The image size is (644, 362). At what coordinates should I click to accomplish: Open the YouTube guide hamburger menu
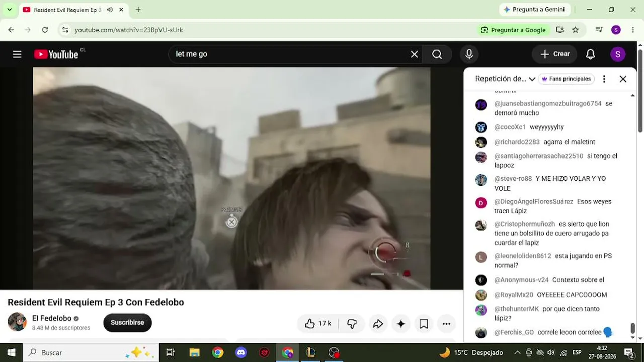point(17,54)
